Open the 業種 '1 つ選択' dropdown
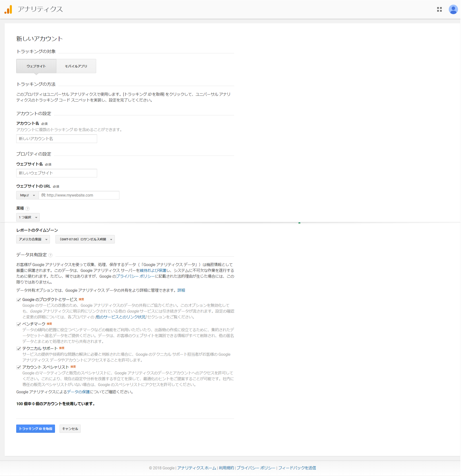Image resolution: width=465 pixels, height=476 pixels. [x=28, y=217]
